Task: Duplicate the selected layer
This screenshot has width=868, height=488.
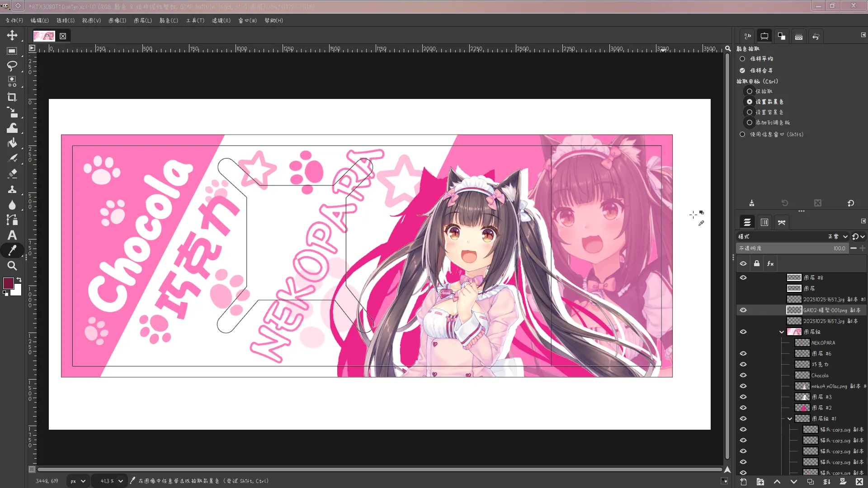Action: pos(810,482)
